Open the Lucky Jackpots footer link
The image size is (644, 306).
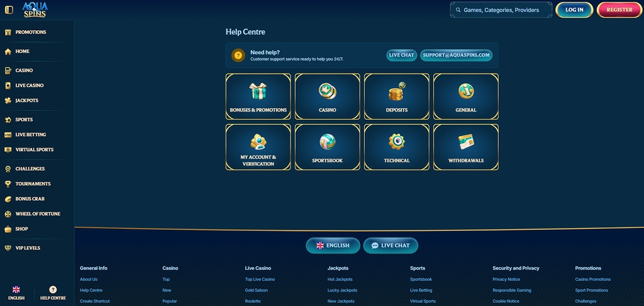point(343,290)
